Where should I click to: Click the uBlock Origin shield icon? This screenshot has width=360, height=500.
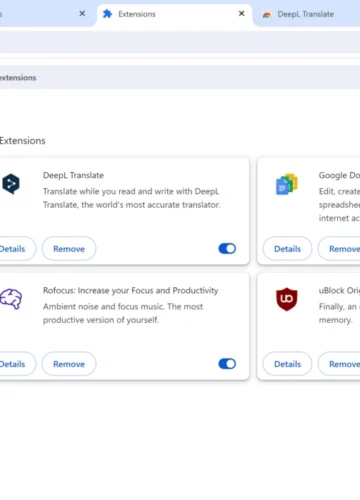pyautogui.click(x=287, y=299)
